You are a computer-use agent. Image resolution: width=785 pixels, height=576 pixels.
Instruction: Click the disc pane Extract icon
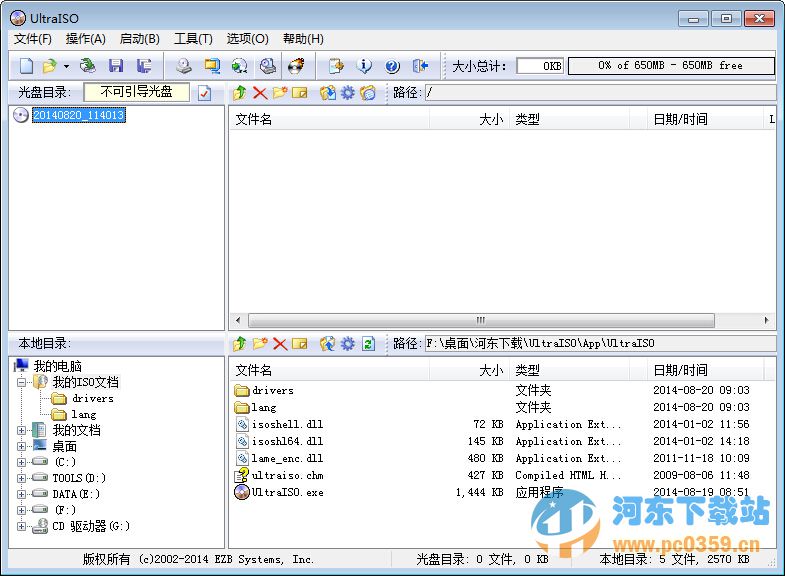[x=328, y=93]
